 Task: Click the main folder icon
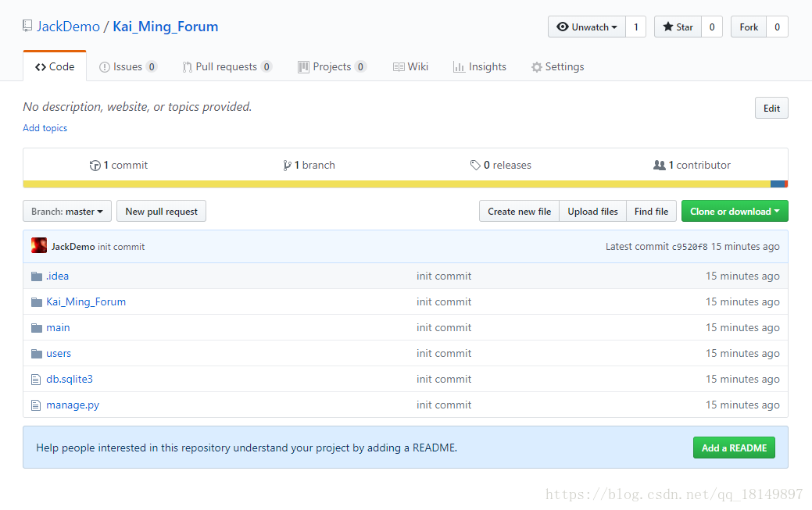[x=36, y=328]
